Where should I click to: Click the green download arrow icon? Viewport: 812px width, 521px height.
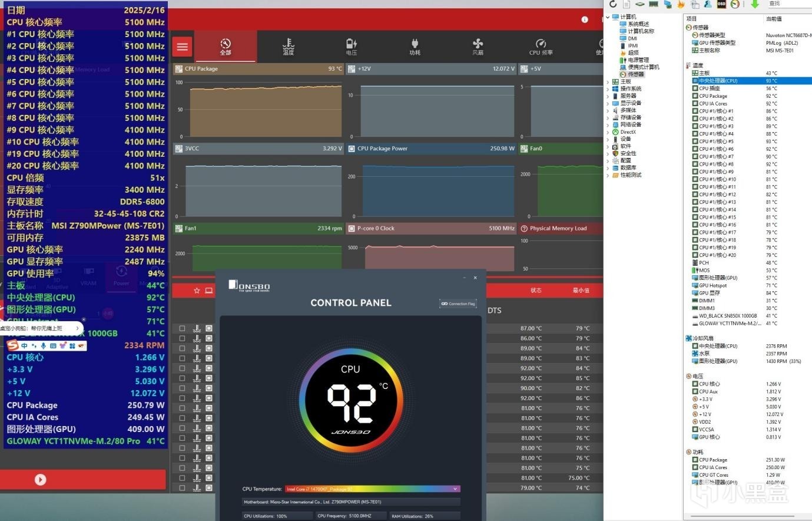click(x=754, y=4)
